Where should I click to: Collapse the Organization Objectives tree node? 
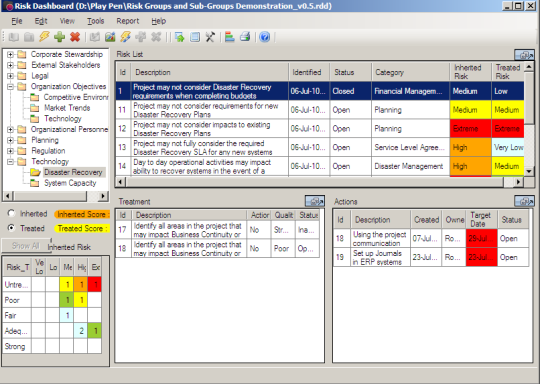coord(10,86)
